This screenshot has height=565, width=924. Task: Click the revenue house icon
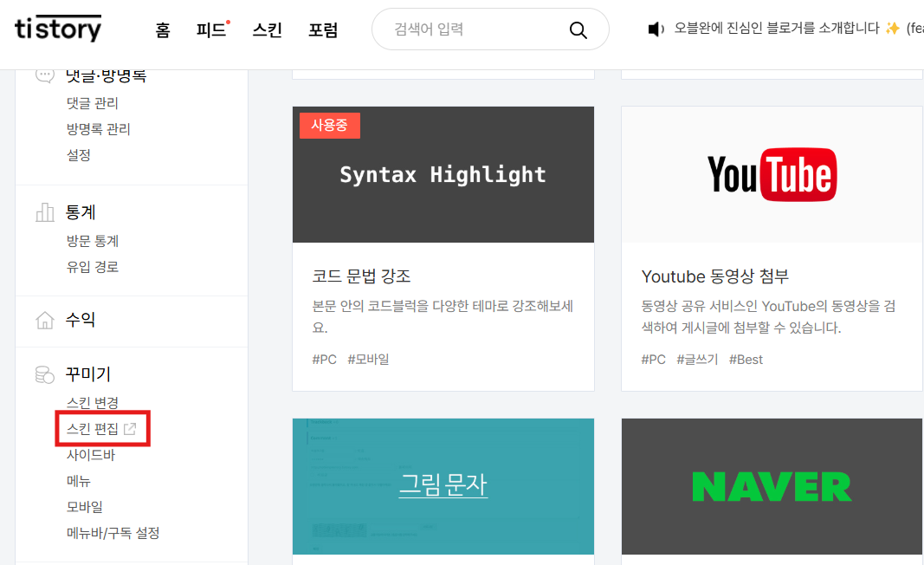(45, 321)
